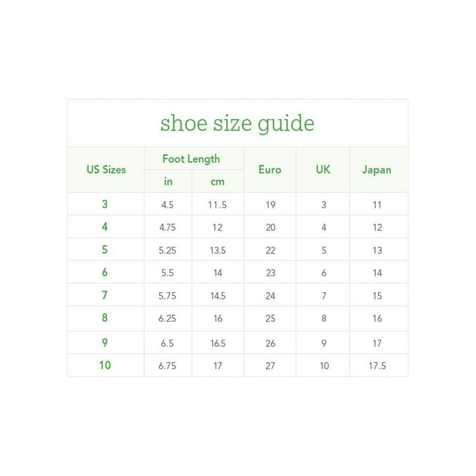Click the 13.5 cm foot length cell
476x476 pixels.
pos(218,250)
